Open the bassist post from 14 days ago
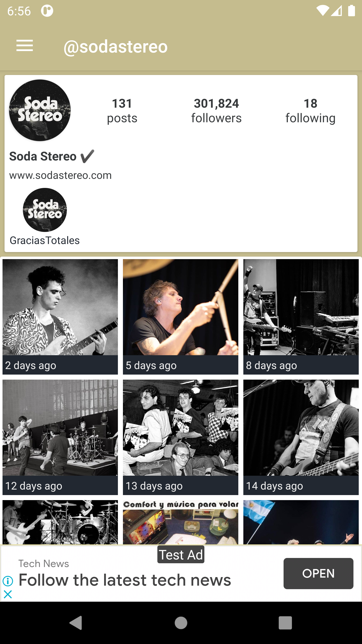 click(x=301, y=437)
